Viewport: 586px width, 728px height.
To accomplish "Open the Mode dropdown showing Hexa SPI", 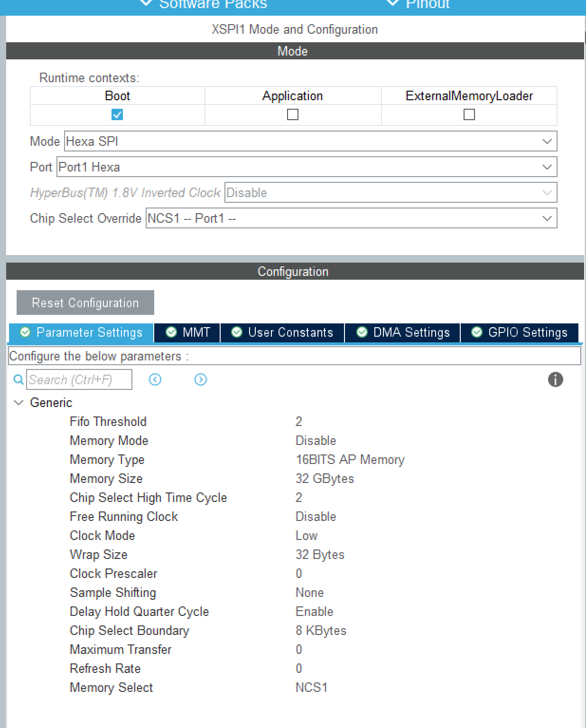I will point(547,141).
